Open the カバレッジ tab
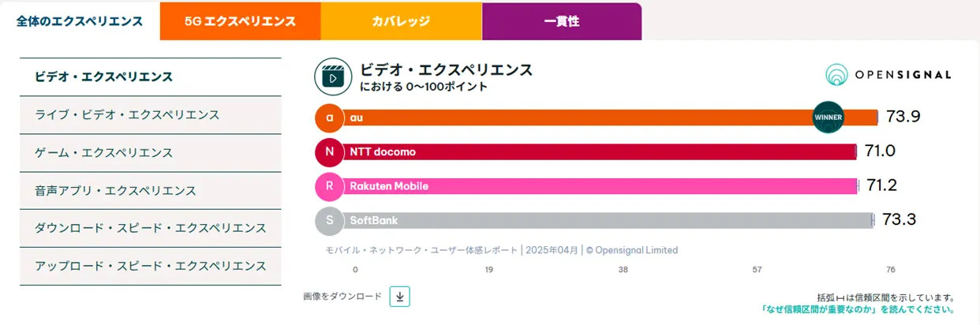 [401, 21]
